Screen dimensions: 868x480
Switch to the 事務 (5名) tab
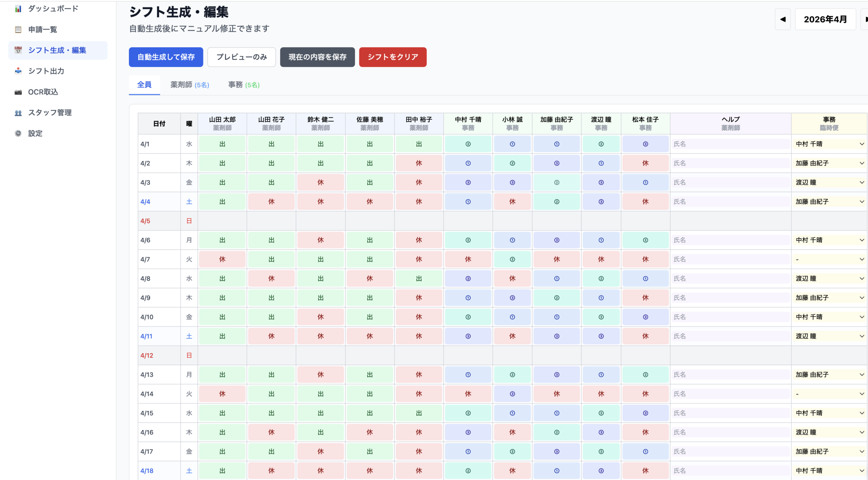(244, 85)
